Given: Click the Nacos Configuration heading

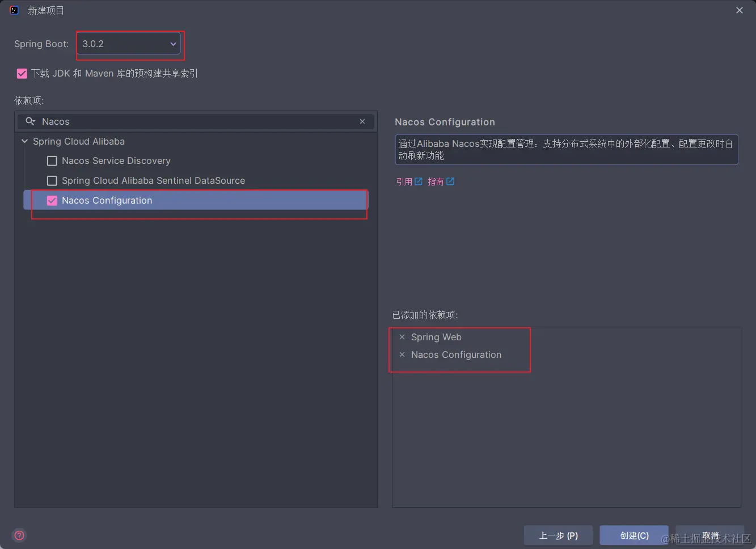Looking at the screenshot, I should tap(445, 122).
